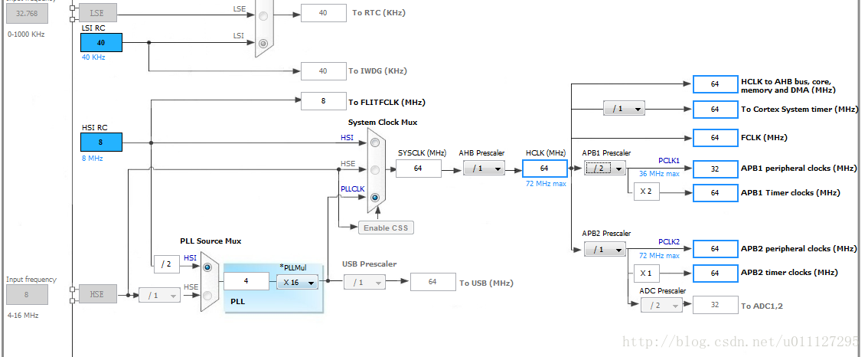Open the Cortex System timer divider dropdown
The width and height of the screenshot is (868, 357).
coord(624,109)
